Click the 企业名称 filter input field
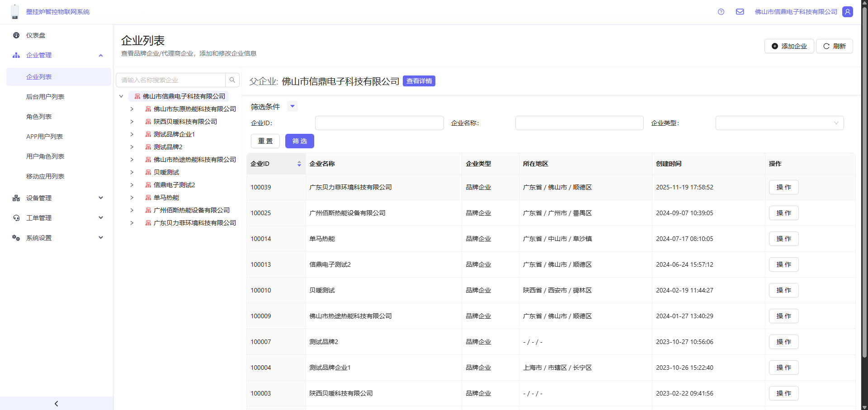 tap(579, 123)
